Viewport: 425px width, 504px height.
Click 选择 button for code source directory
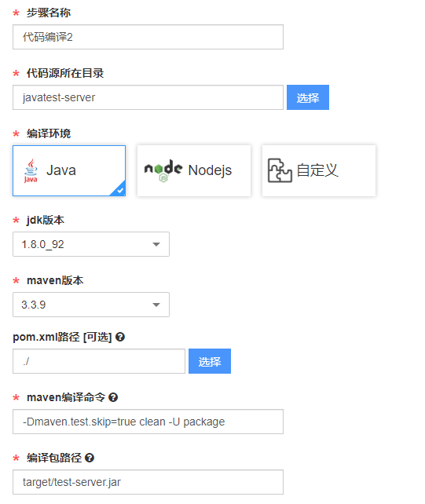click(308, 97)
